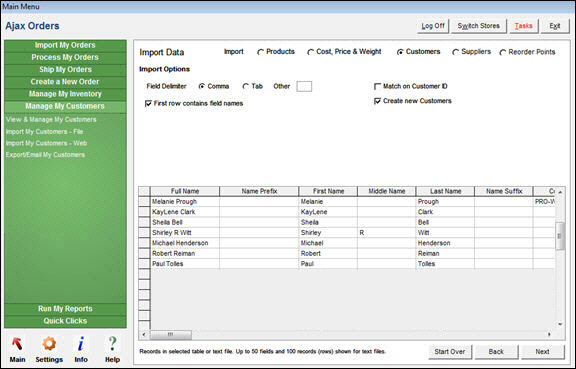Select the Reorder Points radio button
This screenshot has width=576, height=369.
click(x=503, y=53)
